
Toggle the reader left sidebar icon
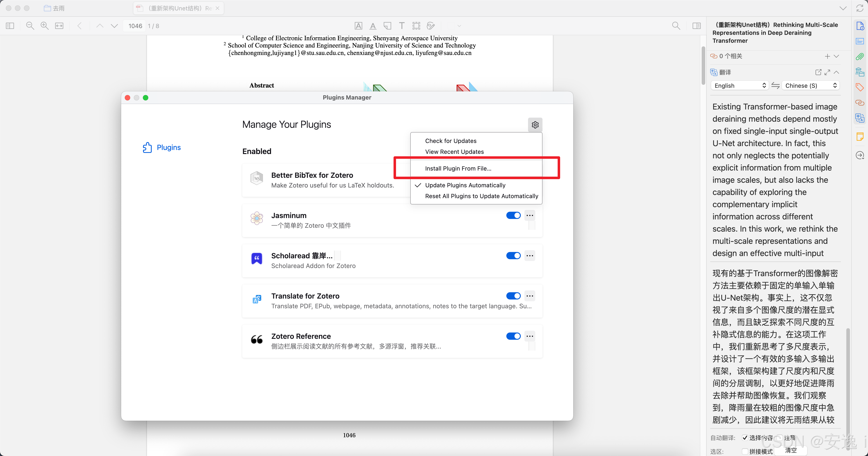point(10,26)
